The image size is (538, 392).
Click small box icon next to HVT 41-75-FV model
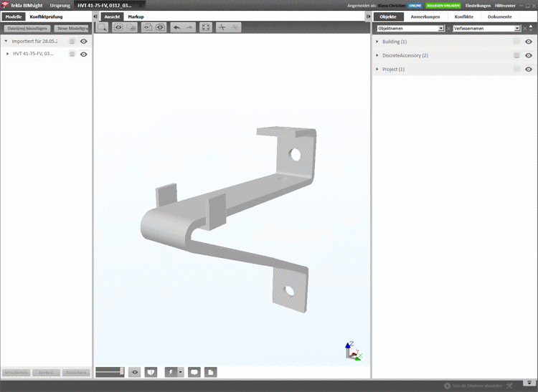72,54
